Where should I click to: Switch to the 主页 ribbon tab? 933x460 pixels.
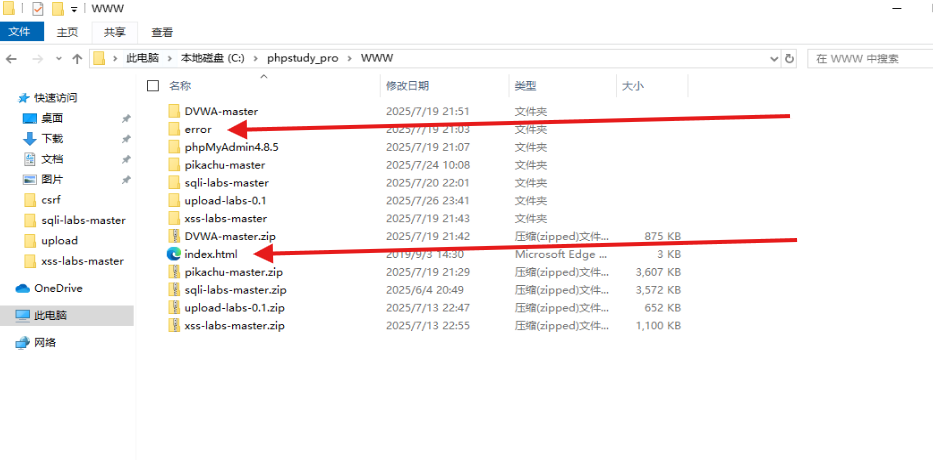coord(67,33)
